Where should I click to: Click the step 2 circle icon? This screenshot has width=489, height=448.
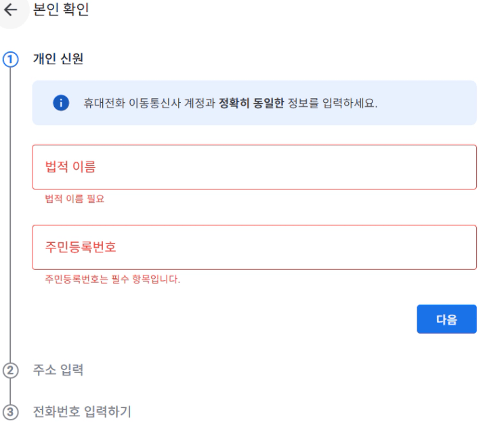pos(10,370)
